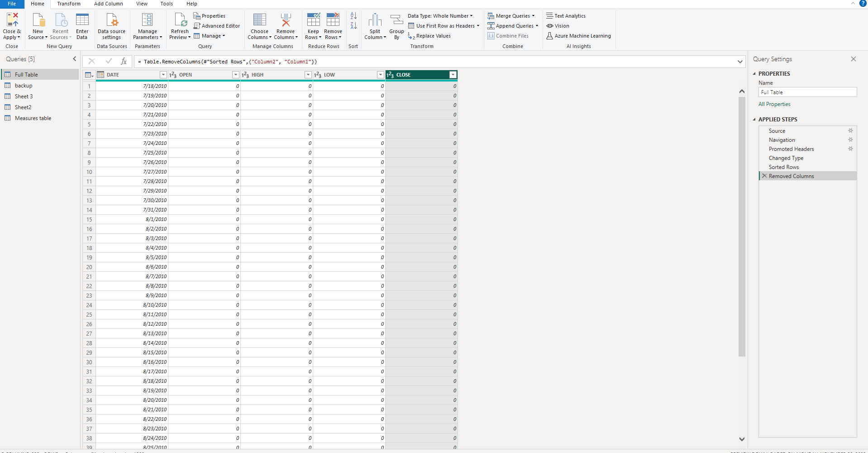Collapse the Queries pane
The height and width of the screenshot is (453, 868).
pos(75,59)
